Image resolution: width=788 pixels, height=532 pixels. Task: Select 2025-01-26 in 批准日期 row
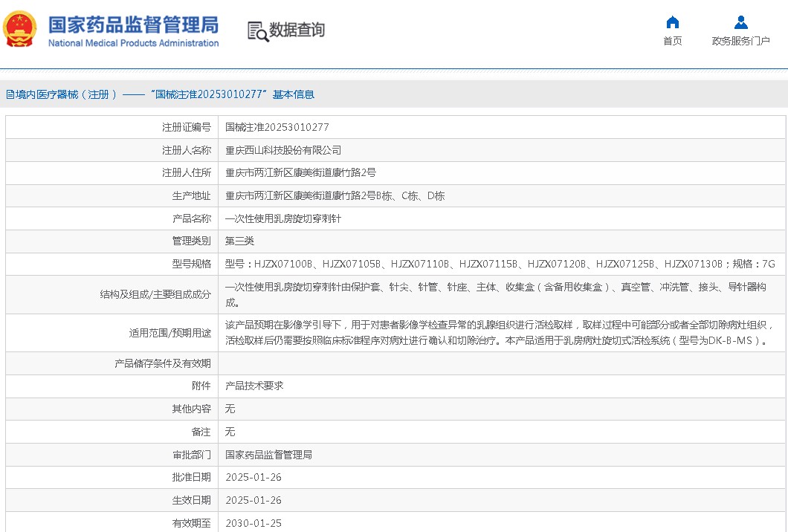[253, 477]
